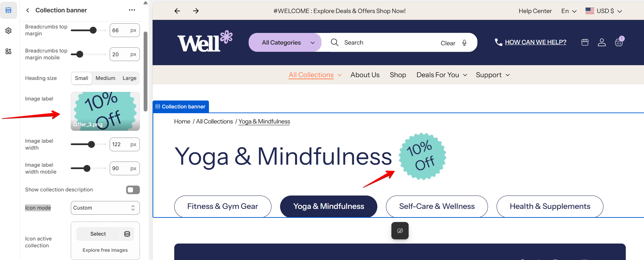Click the Self-Care & Wellness collection button
644x260 pixels.
(437, 206)
